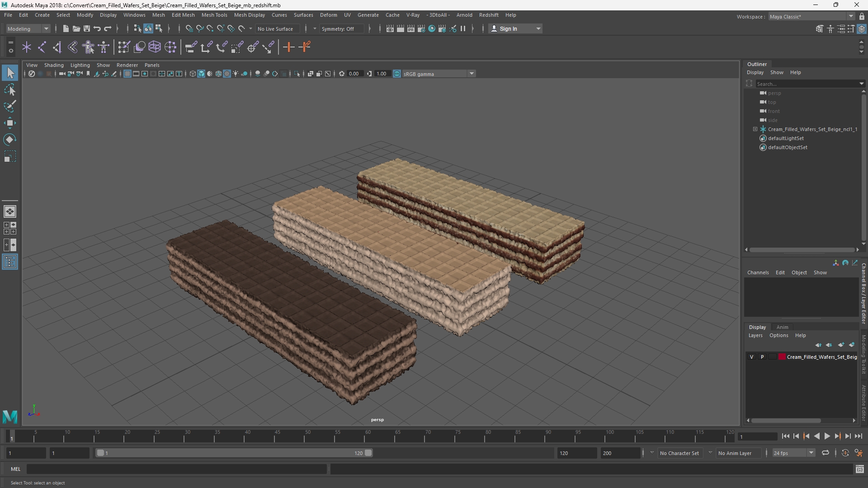The height and width of the screenshot is (488, 868).
Task: Toggle layer playback P box
Action: tap(762, 357)
